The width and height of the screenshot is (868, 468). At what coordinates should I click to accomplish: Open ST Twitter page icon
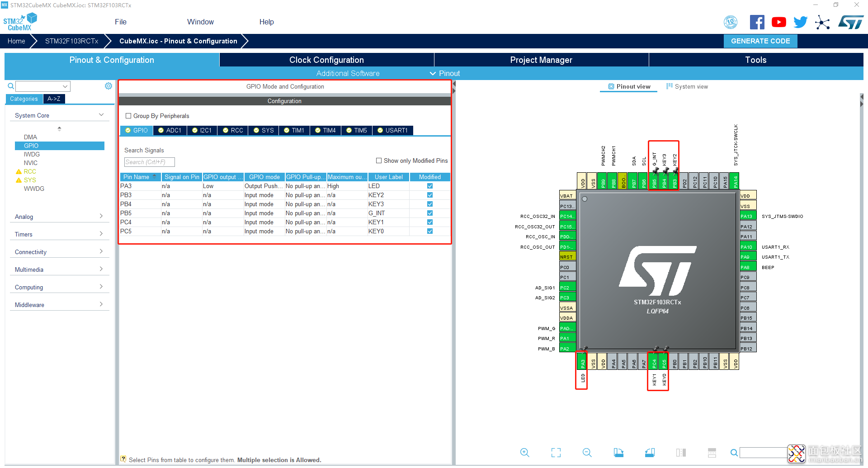point(801,22)
